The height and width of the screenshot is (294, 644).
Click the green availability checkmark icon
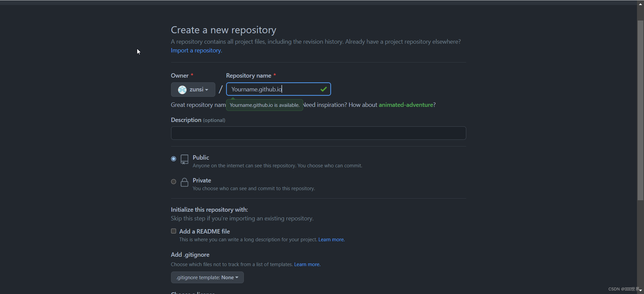(x=323, y=89)
